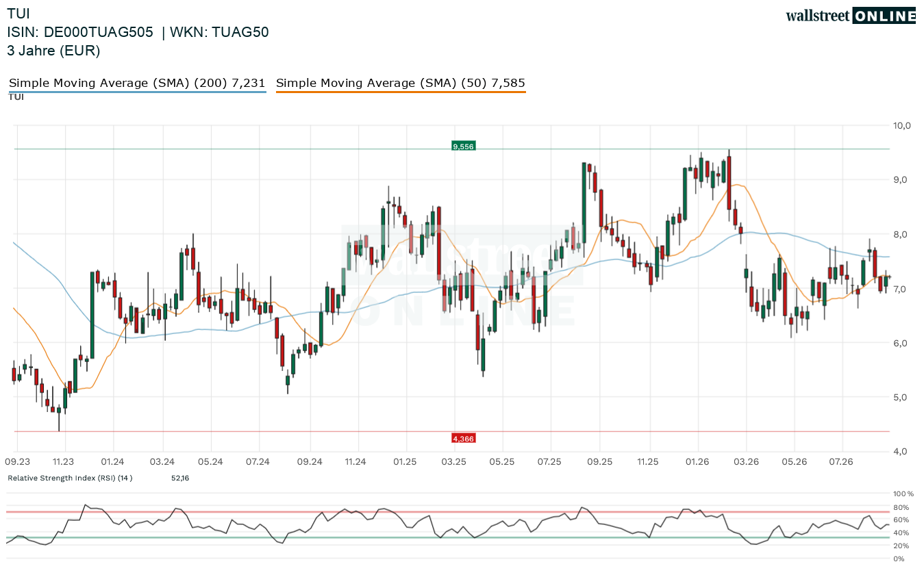Click the bottom 0% RSI axis label
924x577 pixels.
tap(899, 559)
